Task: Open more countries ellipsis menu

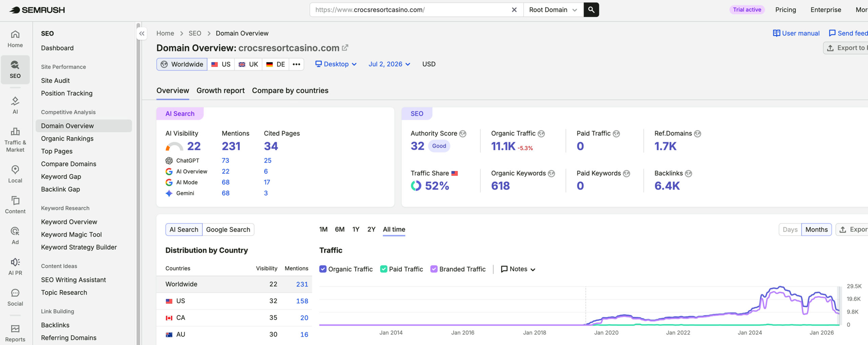Action: click(296, 64)
